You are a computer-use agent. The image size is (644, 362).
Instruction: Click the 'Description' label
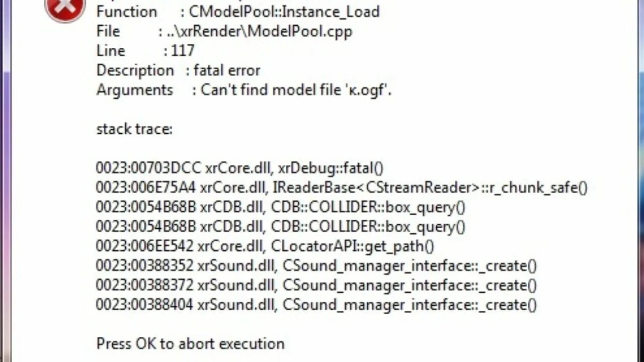click(135, 70)
